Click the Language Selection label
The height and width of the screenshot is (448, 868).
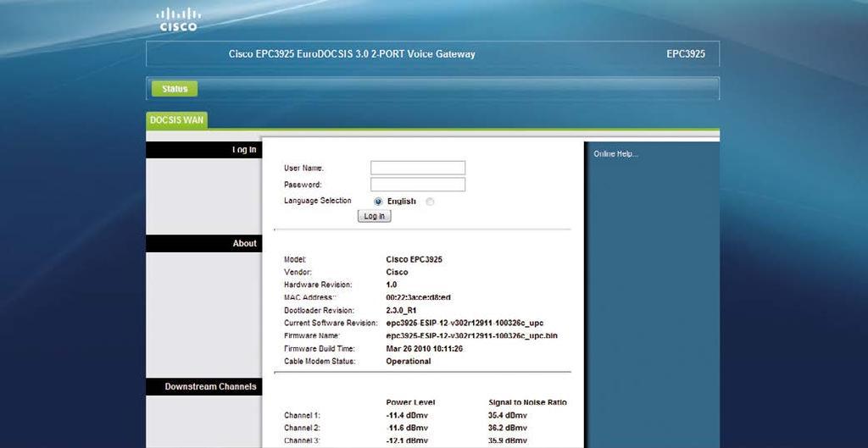coord(318,201)
